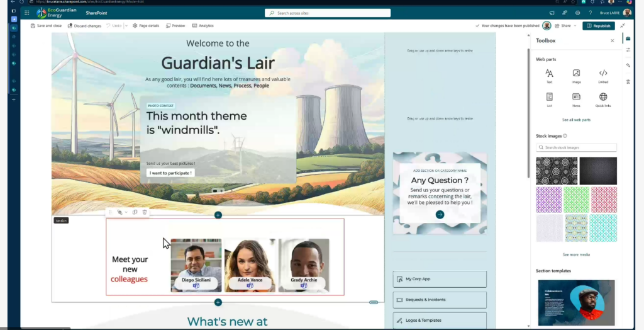The image size is (644, 330).
Task: Open the Undo dropdown arrow
Action: pos(126,26)
